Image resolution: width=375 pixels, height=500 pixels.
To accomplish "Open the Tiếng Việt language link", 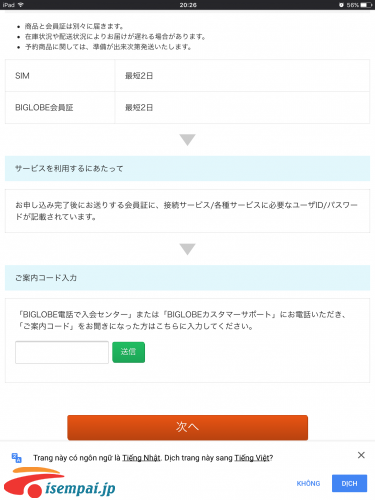I will (252, 458).
